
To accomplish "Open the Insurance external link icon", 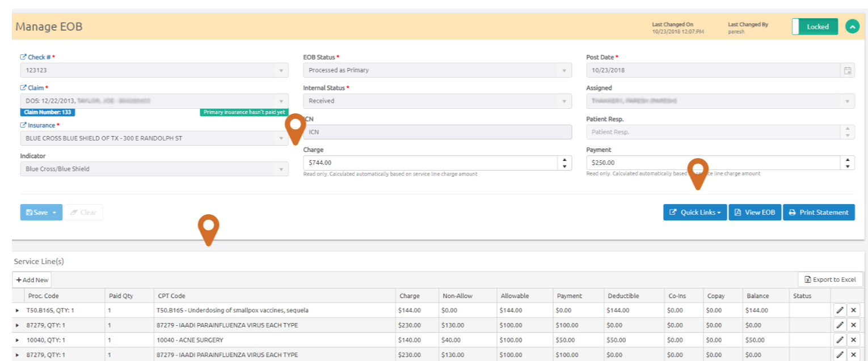I will pos(24,125).
